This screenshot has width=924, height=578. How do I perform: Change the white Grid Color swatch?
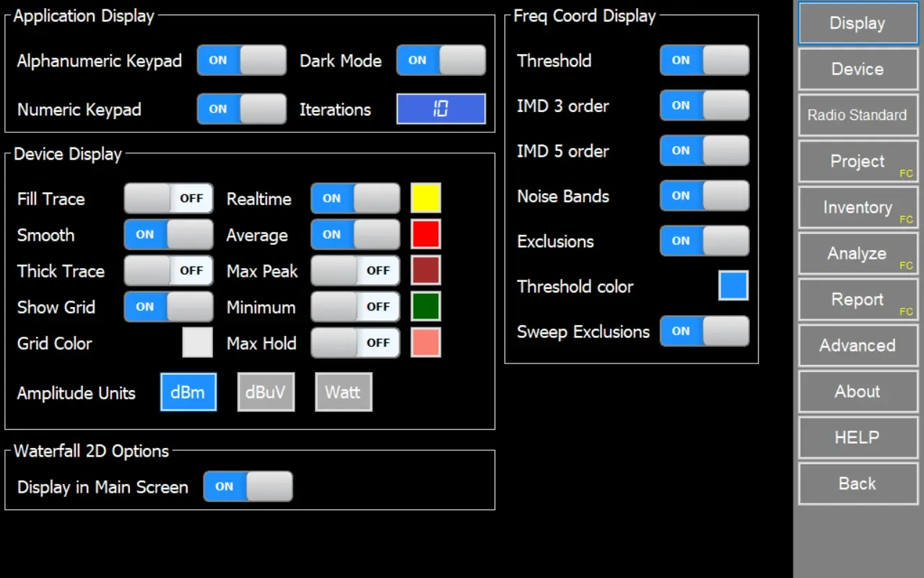tap(197, 342)
